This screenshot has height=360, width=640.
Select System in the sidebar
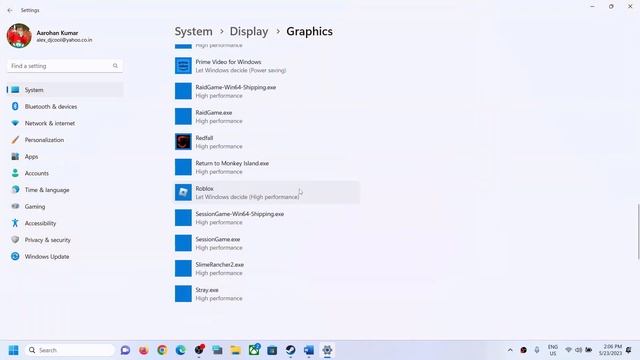point(65,90)
